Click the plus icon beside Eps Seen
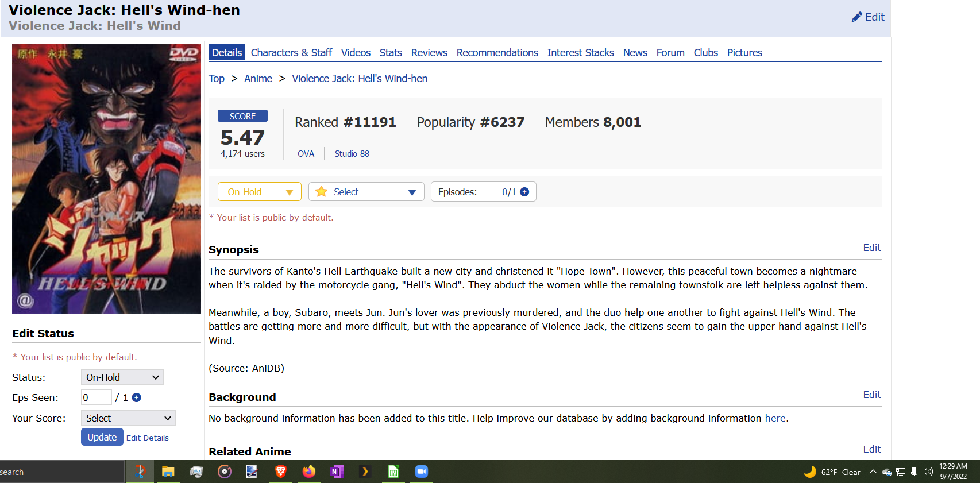980x483 pixels. pos(137,397)
